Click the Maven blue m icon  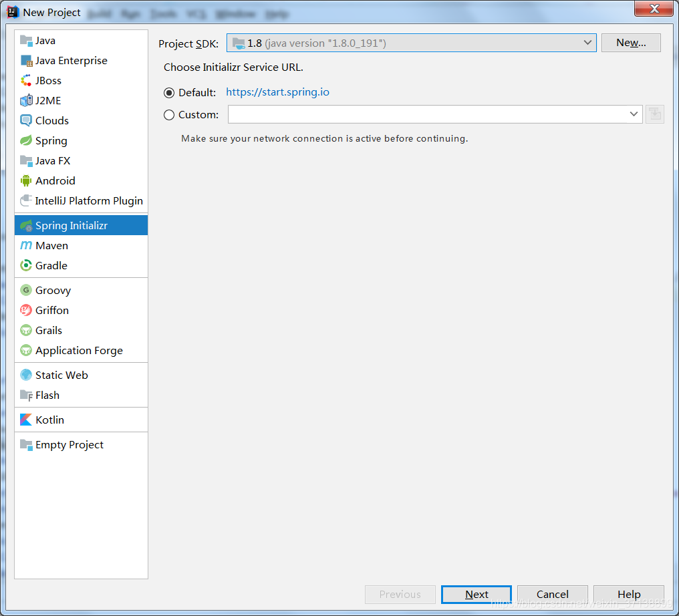pos(26,245)
